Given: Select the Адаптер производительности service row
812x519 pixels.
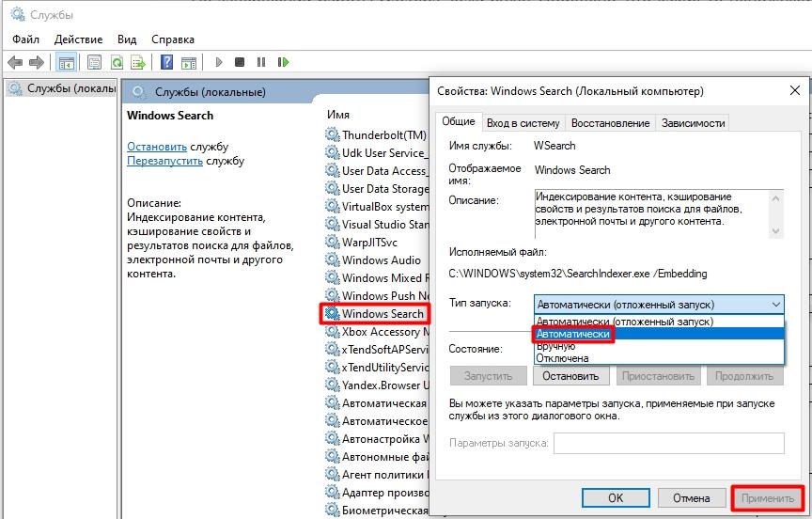Looking at the screenshot, I should [378, 492].
